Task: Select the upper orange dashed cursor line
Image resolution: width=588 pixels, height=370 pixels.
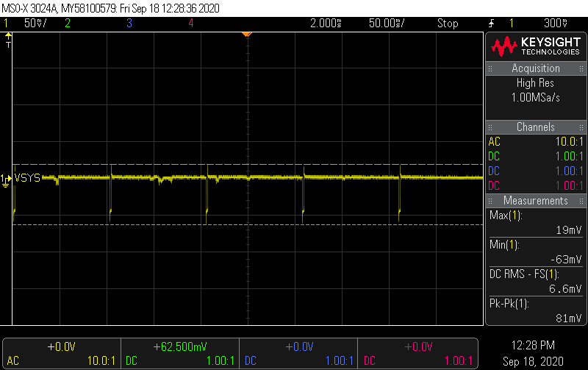Action: (248, 164)
